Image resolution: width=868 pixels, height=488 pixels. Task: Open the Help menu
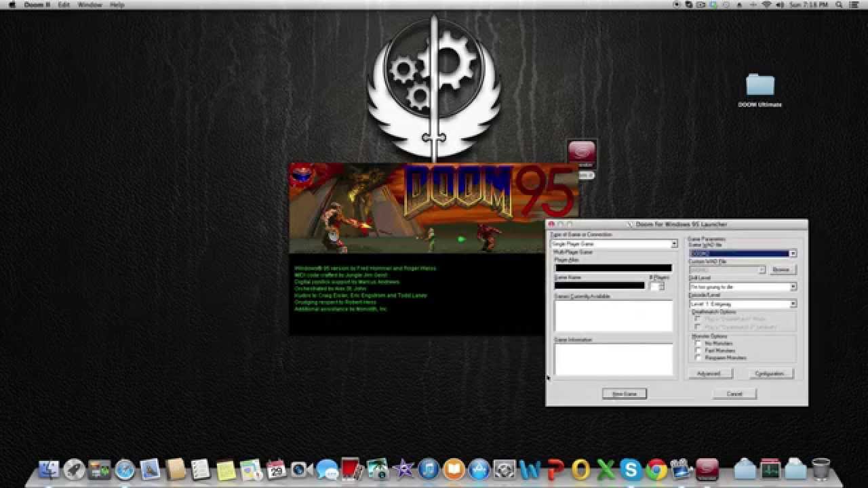click(x=117, y=5)
